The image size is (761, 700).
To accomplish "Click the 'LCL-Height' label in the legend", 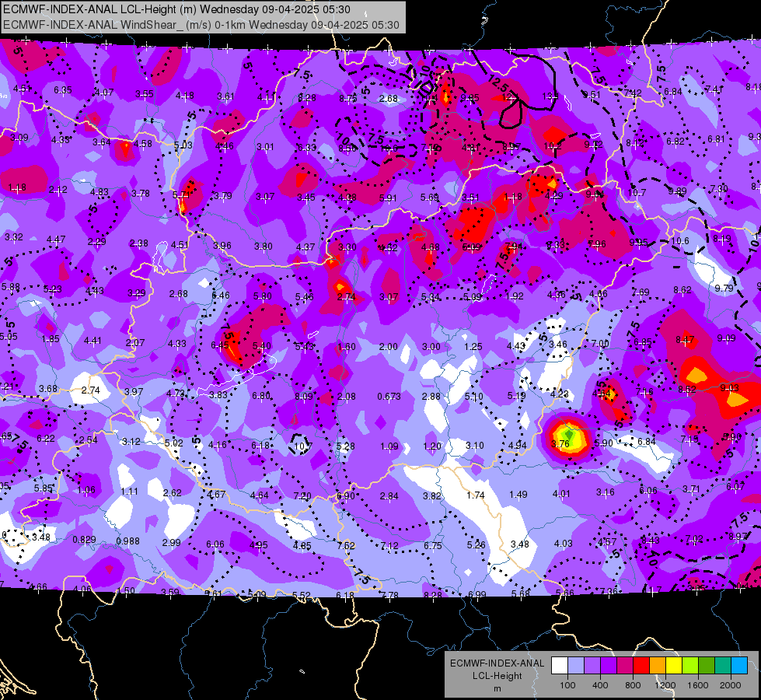I will pos(497,676).
